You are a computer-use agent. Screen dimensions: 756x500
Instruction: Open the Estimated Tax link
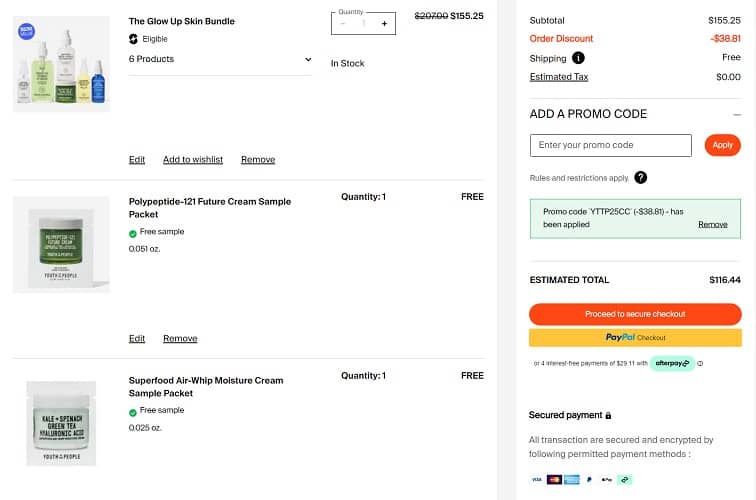pos(559,77)
